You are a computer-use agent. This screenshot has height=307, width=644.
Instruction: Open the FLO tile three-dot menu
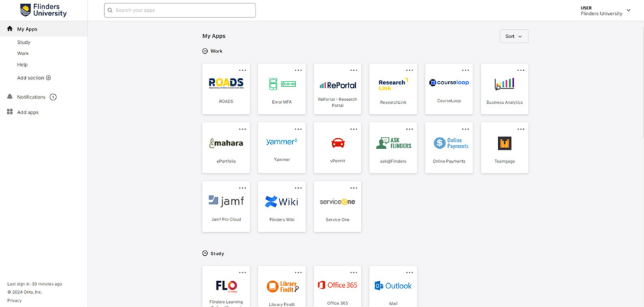coord(243,272)
